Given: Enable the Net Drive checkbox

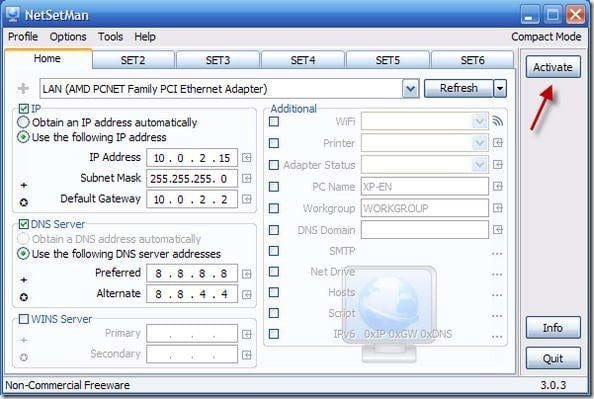Looking at the screenshot, I should [274, 272].
